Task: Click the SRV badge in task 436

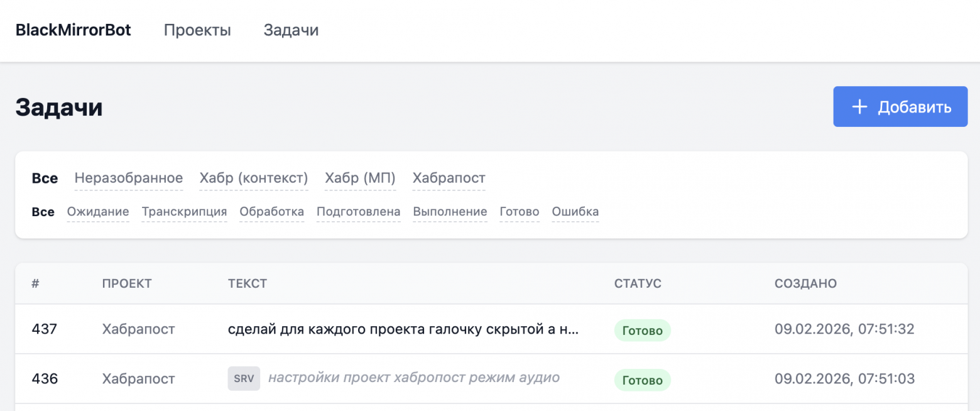Action: pos(244,379)
